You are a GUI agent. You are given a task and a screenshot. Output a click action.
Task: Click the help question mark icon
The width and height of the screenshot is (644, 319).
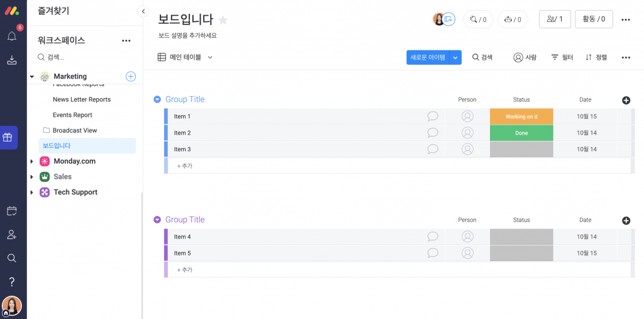coord(12,282)
